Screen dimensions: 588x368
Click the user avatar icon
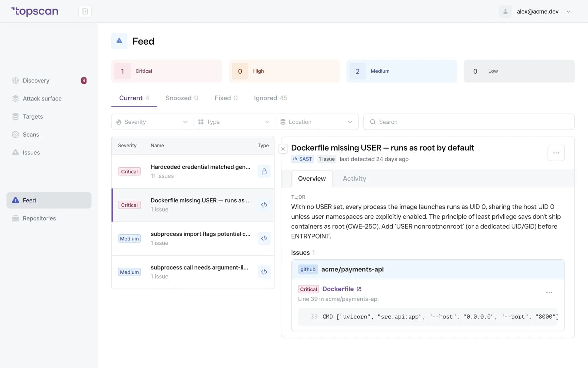point(505,12)
